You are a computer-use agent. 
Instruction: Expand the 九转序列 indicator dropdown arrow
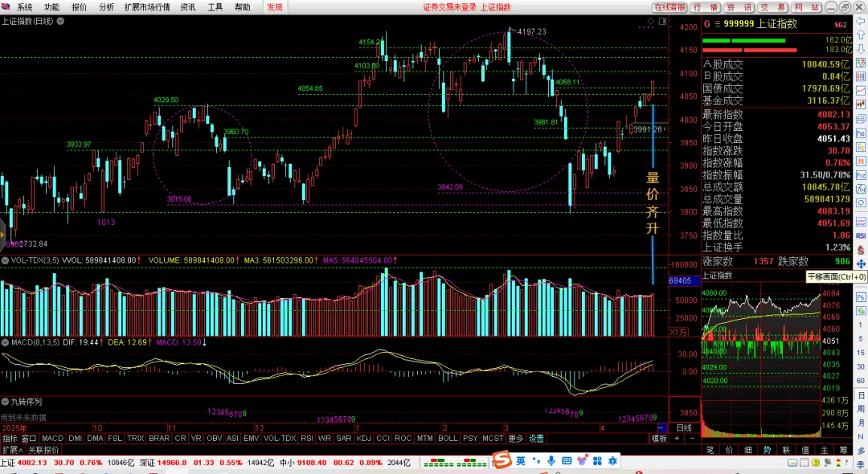5,402
